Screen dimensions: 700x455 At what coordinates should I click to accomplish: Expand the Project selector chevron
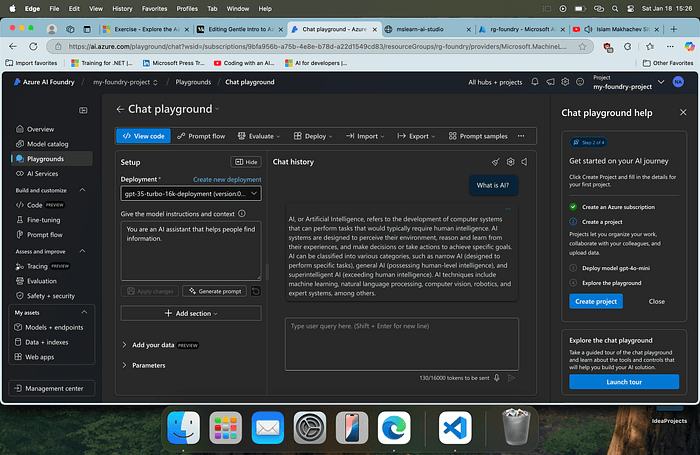tap(661, 82)
